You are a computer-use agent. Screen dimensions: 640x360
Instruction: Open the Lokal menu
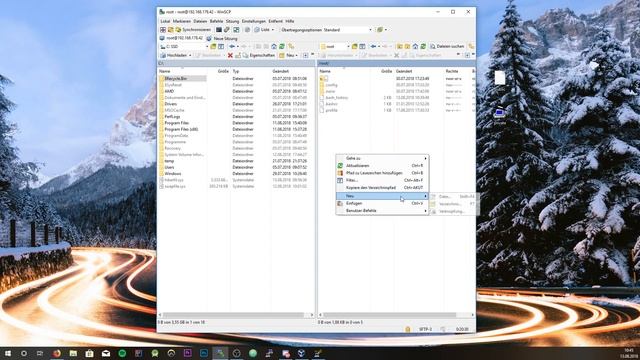165,21
